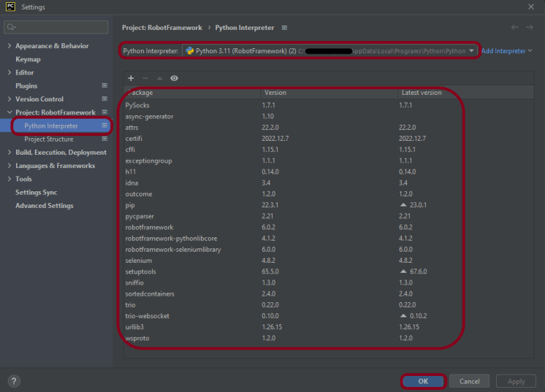
Task: Click the help question mark icon
Action: click(14, 381)
